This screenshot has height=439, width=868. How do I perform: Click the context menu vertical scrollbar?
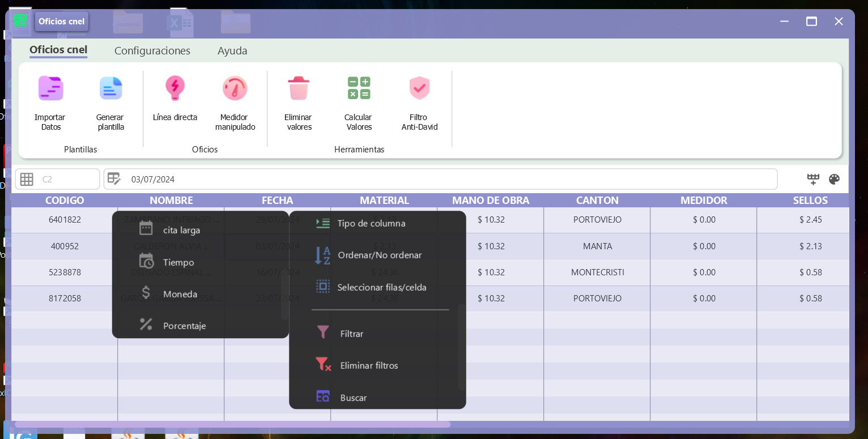pos(461,347)
